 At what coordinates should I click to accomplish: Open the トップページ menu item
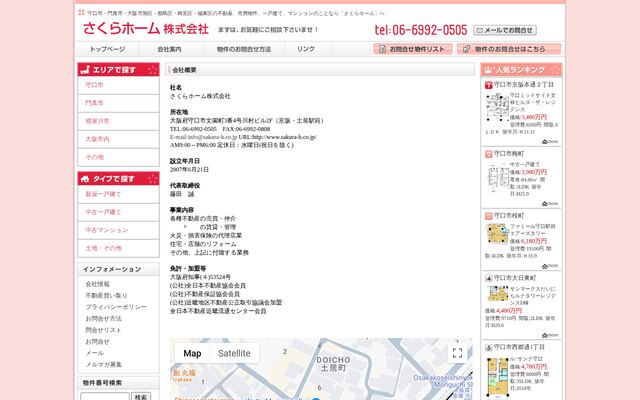click(x=107, y=49)
